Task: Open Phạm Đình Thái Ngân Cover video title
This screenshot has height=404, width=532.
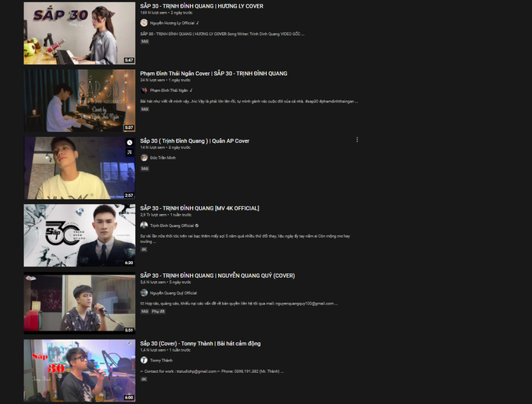Action: [214, 74]
